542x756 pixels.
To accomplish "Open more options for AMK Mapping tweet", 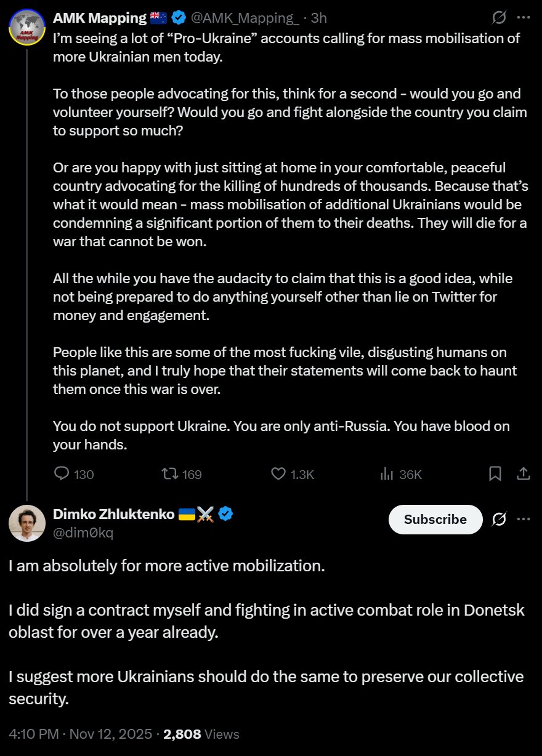I will tap(524, 18).
